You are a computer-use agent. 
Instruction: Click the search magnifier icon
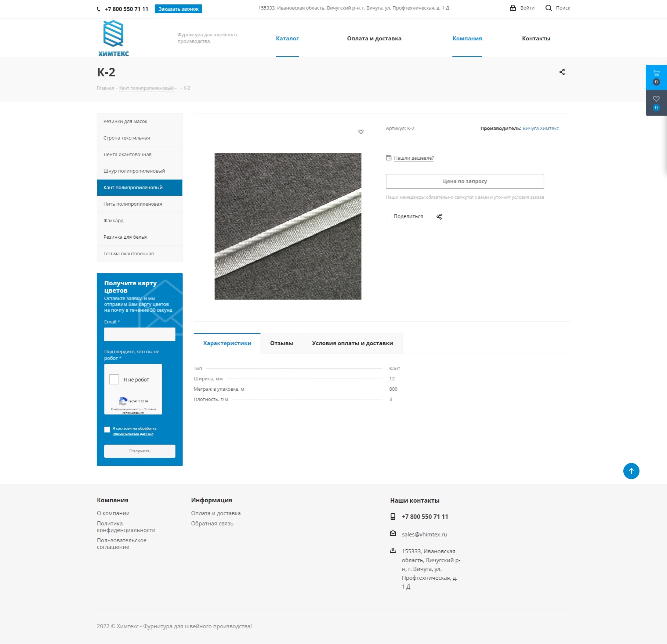(548, 8)
